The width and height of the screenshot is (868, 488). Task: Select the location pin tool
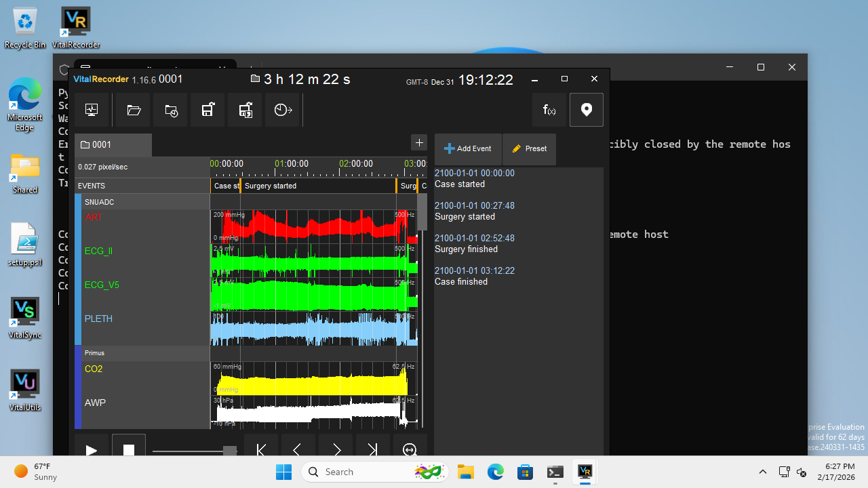pos(586,109)
